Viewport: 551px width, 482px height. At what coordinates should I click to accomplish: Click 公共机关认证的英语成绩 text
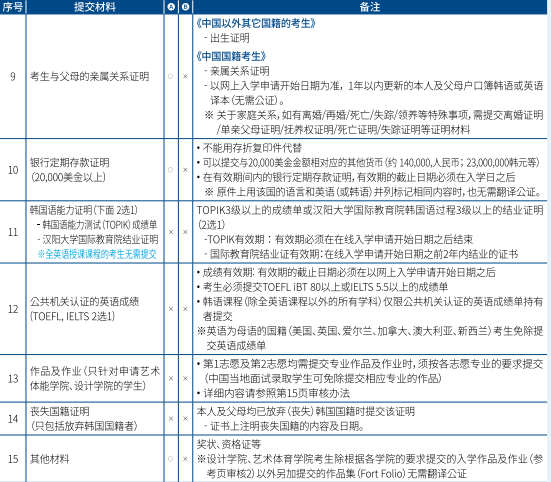84,301
